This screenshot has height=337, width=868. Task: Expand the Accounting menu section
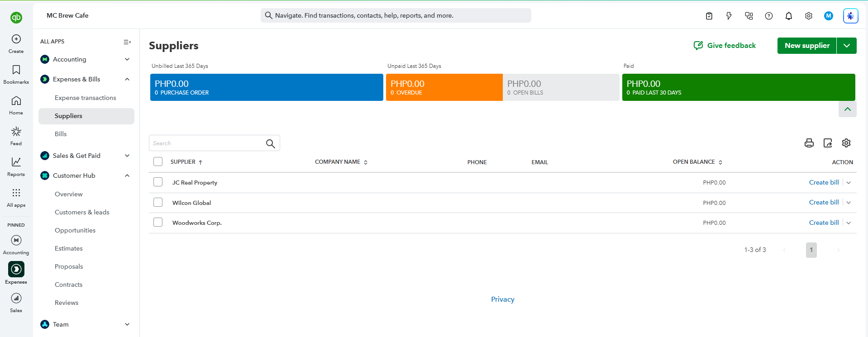pos(127,59)
